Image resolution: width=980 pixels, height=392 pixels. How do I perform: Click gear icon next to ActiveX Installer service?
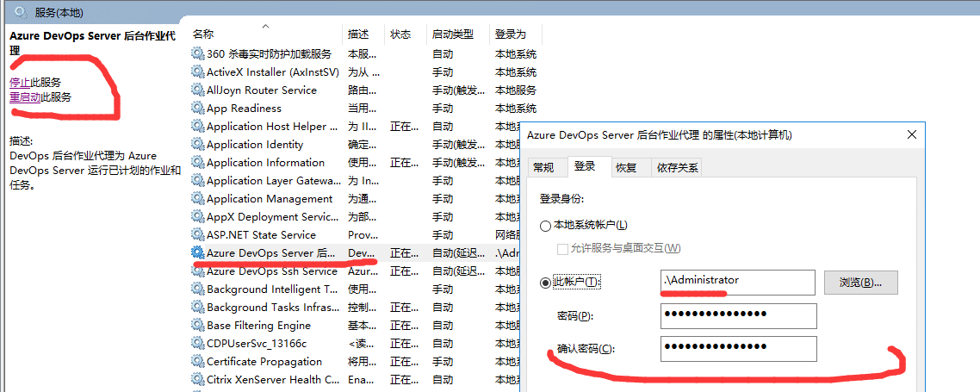[x=198, y=72]
